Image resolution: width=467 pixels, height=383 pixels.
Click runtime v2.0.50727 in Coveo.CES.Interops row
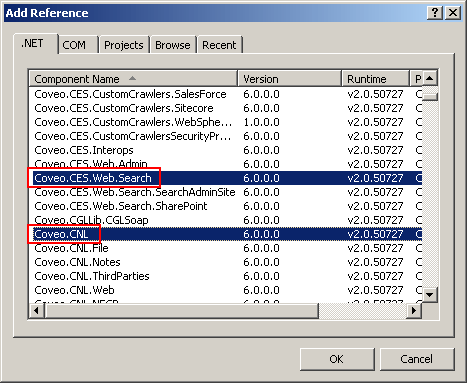[375, 150]
